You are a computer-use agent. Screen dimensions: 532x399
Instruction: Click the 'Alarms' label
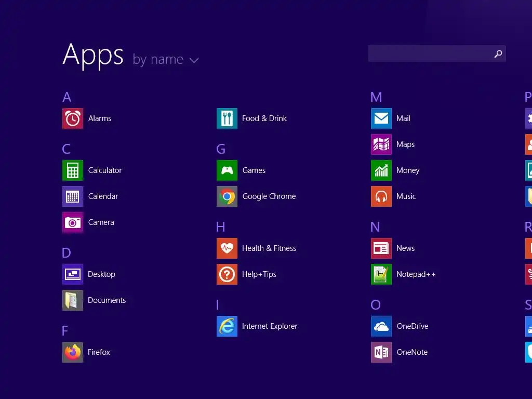click(x=100, y=118)
